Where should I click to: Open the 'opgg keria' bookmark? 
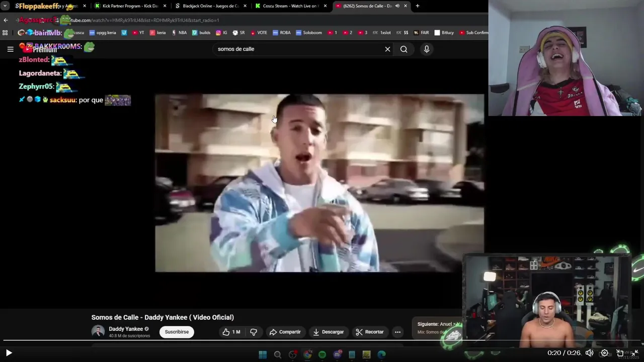pyautogui.click(x=103, y=33)
